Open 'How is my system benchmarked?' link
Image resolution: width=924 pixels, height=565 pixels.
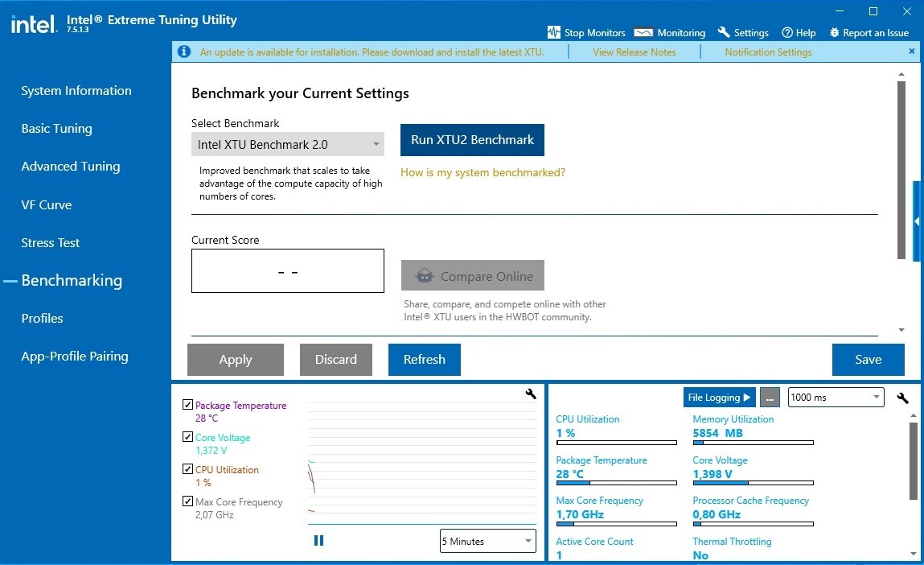click(x=483, y=173)
